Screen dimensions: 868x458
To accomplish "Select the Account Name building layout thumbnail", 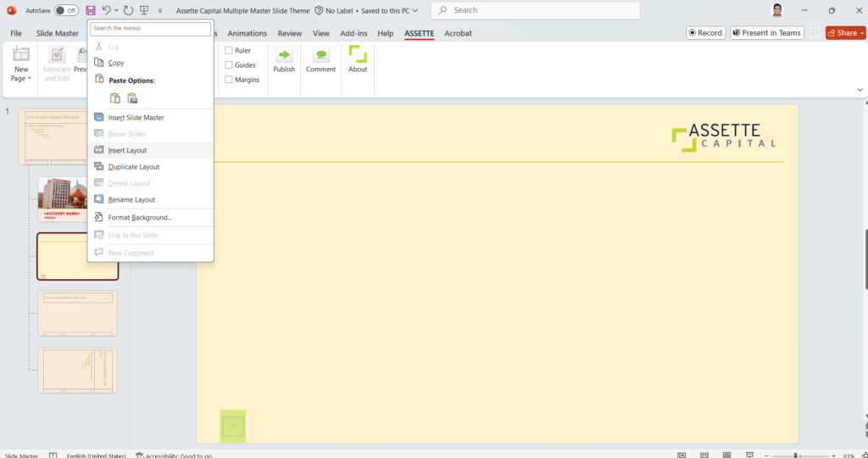I will [x=63, y=199].
